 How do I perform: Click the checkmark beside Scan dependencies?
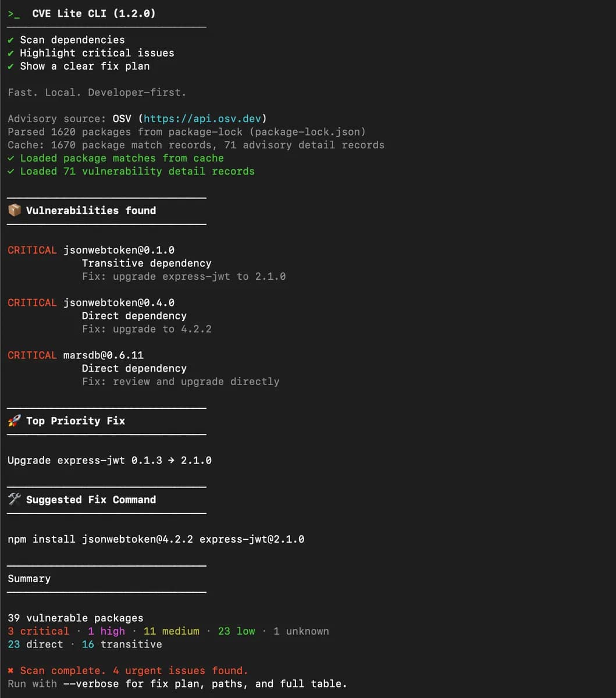[x=11, y=40]
